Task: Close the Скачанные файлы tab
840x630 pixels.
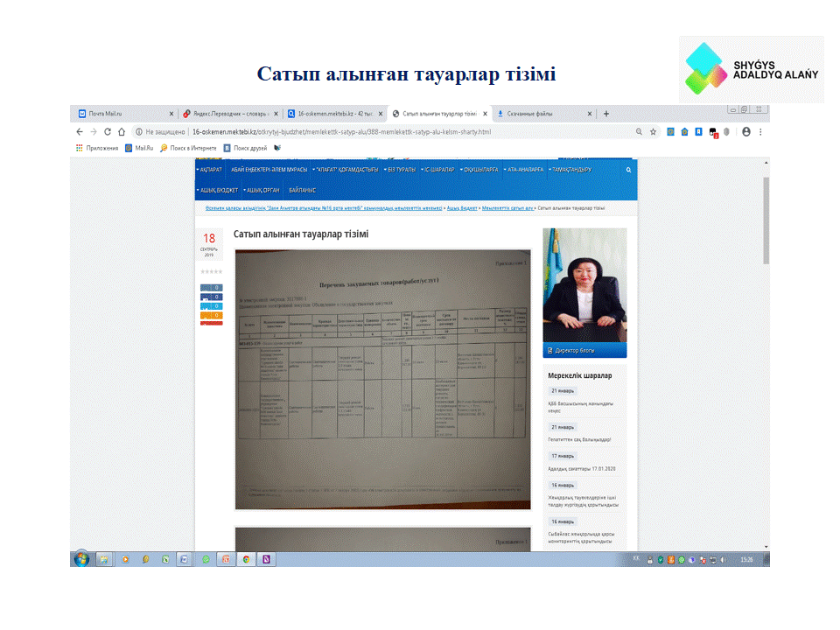Action: point(589,114)
